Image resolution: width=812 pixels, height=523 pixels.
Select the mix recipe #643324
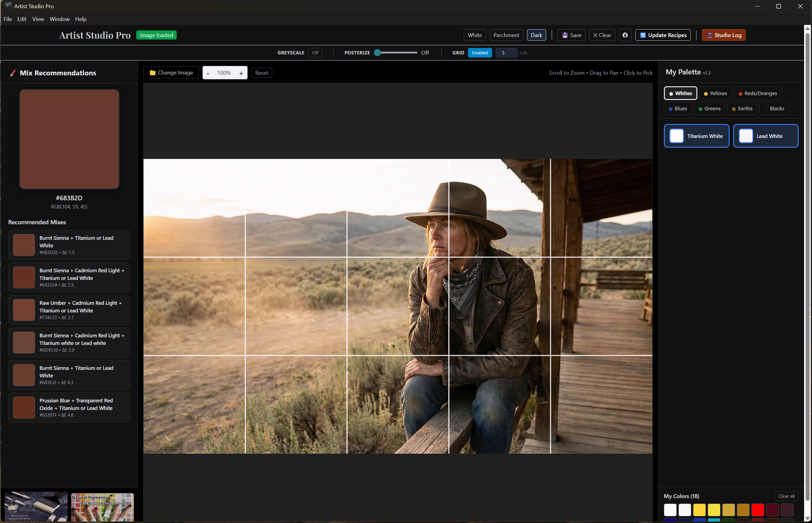[x=69, y=277]
